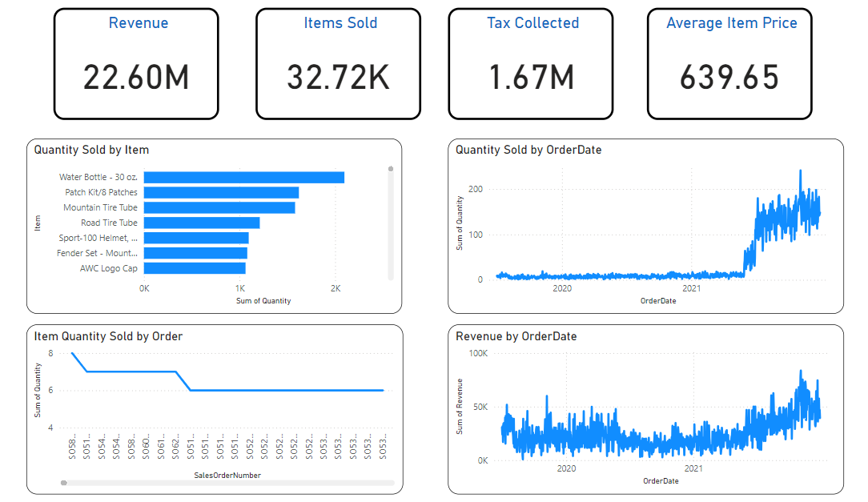
Task: Click the Revenue by OrderDate title
Action: coord(516,336)
